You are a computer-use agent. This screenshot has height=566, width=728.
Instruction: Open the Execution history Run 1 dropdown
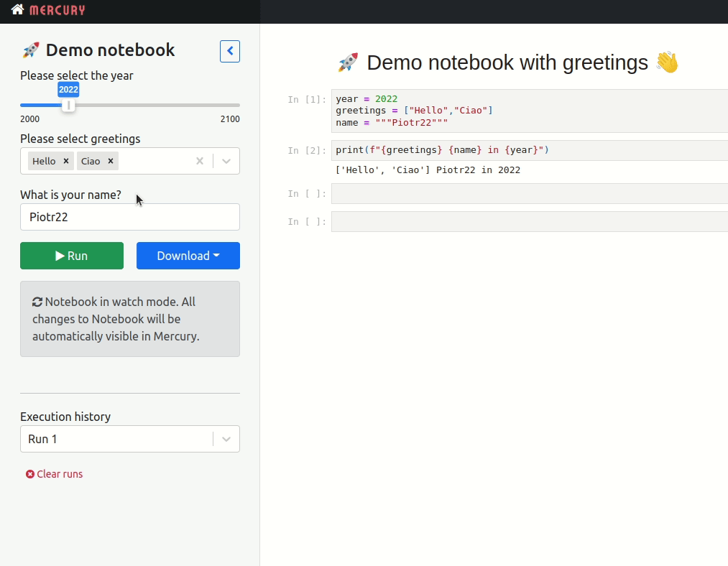click(x=130, y=439)
